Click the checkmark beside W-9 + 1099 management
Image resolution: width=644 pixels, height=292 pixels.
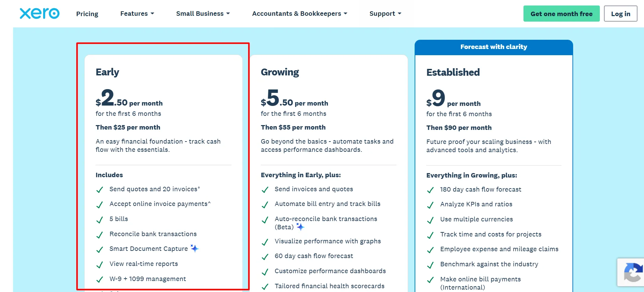pyautogui.click(x=100, y=280)
